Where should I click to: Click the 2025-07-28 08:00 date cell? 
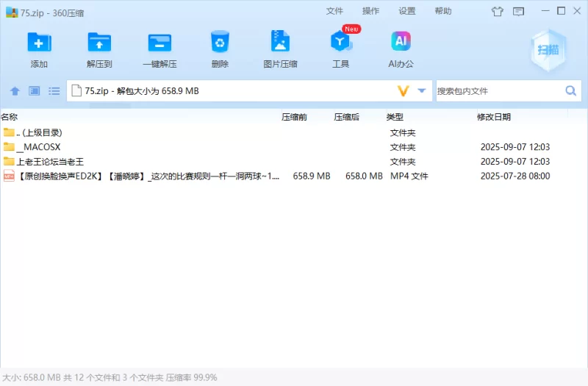[515, 176]
